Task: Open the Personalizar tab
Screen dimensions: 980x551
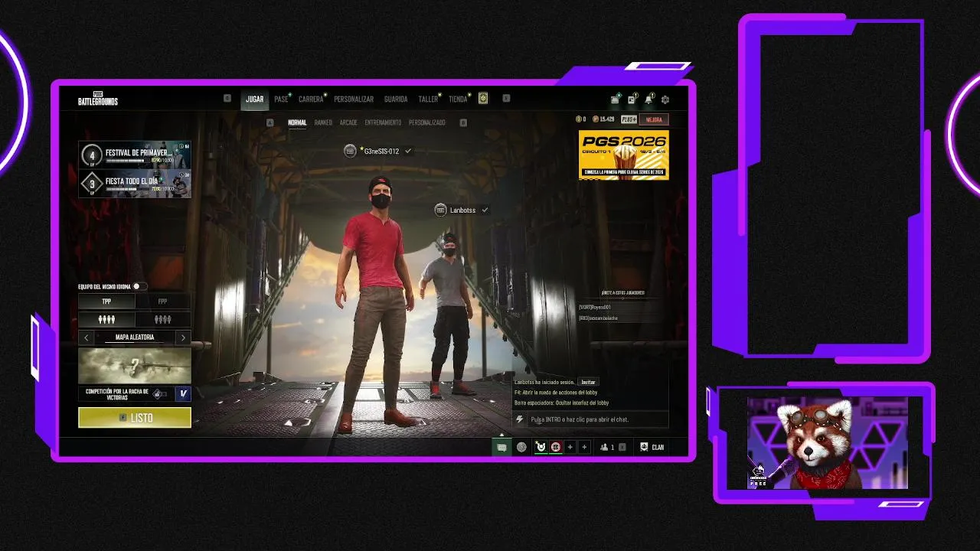Action: (354, 99)
